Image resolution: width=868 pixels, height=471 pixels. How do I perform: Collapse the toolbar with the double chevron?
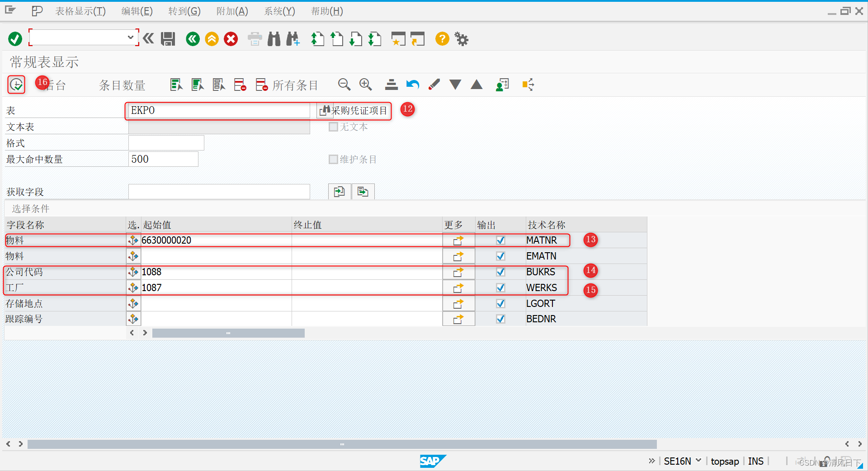[148, 39]
